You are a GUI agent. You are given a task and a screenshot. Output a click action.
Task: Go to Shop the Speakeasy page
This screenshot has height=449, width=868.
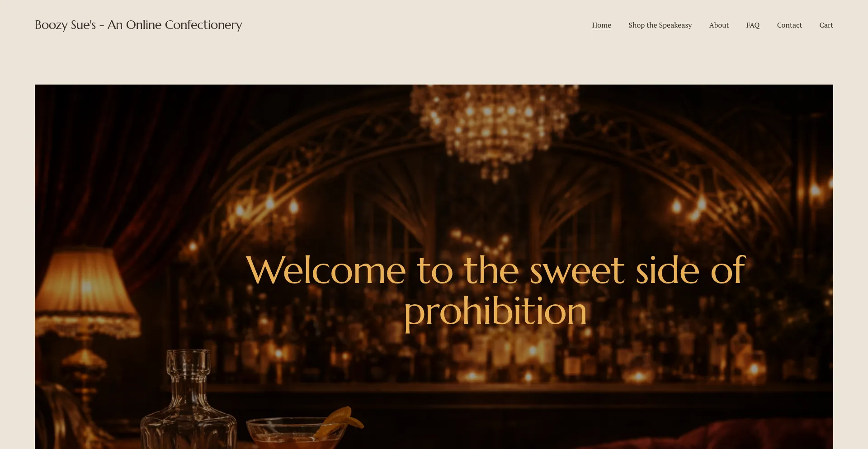(660, 25)
